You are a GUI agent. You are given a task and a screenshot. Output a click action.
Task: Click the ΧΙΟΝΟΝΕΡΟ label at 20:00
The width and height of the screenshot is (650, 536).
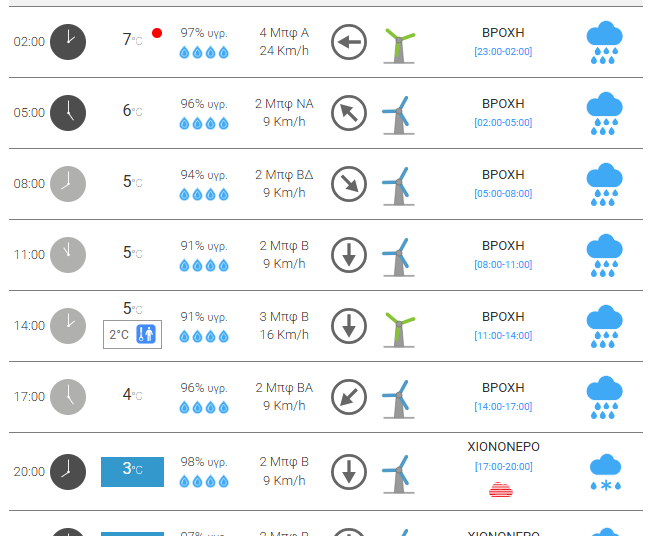click(503, 447)
